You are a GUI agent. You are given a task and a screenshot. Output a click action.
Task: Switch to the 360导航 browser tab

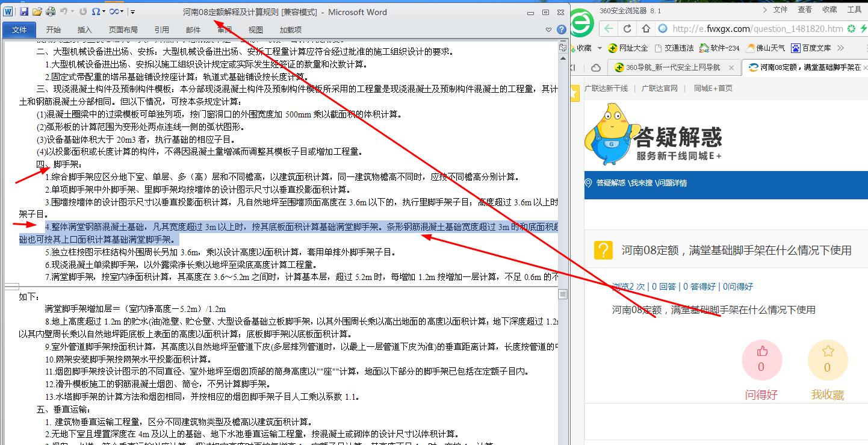(x=673, y=67)
